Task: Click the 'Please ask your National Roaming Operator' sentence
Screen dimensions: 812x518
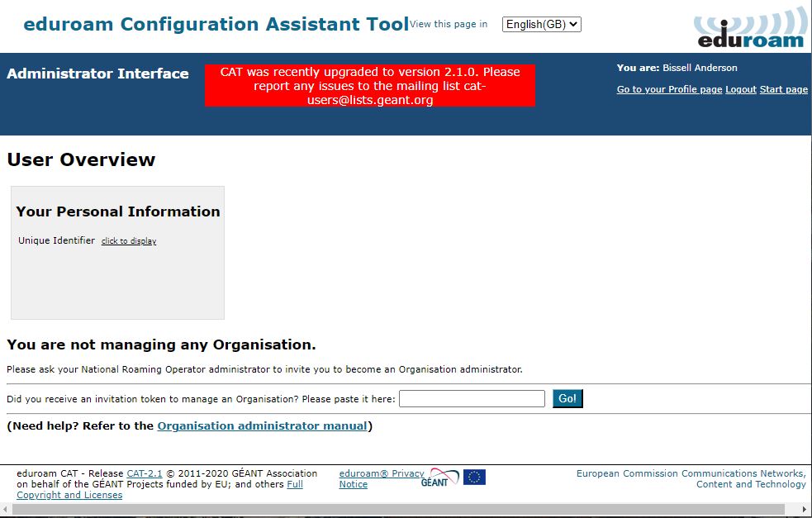Action: [x=264, y=369]
